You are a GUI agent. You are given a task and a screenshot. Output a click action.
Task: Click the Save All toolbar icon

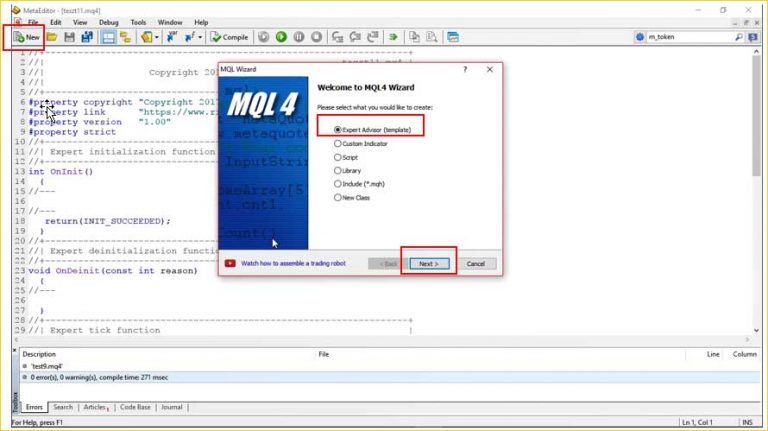87,37
